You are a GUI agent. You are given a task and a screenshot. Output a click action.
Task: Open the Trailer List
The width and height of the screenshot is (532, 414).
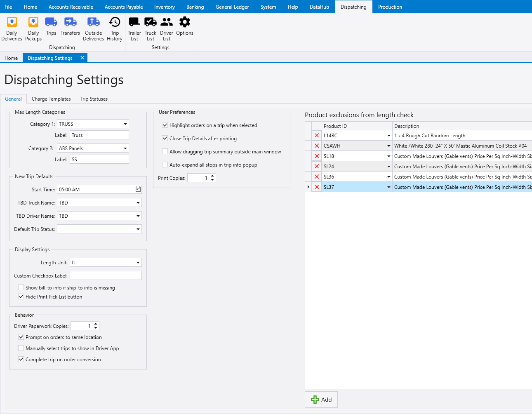(x=134, y=28)
